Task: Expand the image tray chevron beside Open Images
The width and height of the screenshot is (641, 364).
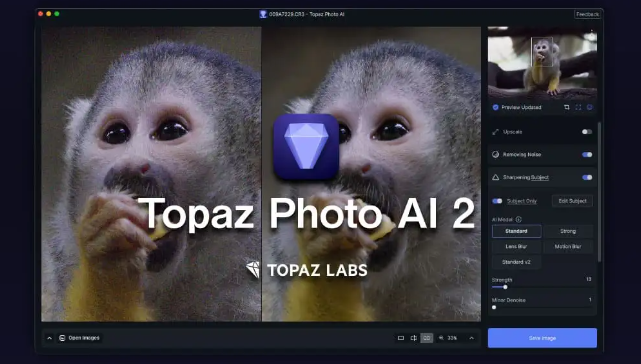Action: point(49,338)
